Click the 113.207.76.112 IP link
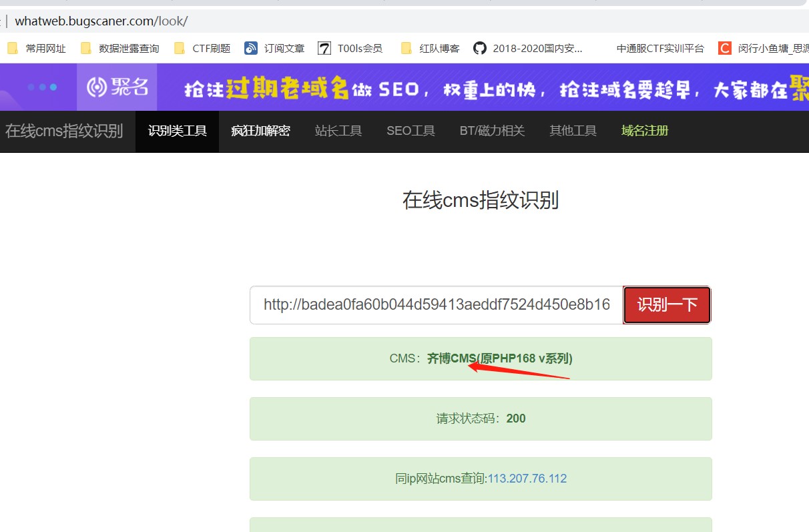This screenshot has height=532, width=809. [527, 479]
